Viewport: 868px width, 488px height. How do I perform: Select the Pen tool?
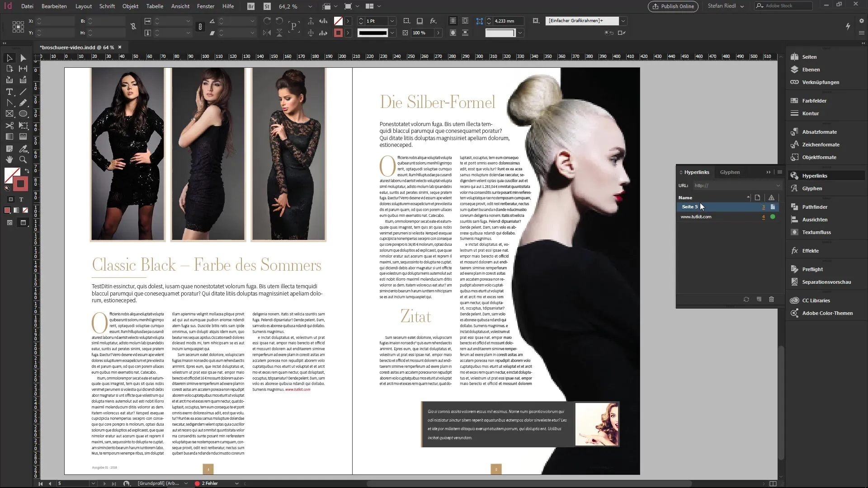(x=9, y=103)
